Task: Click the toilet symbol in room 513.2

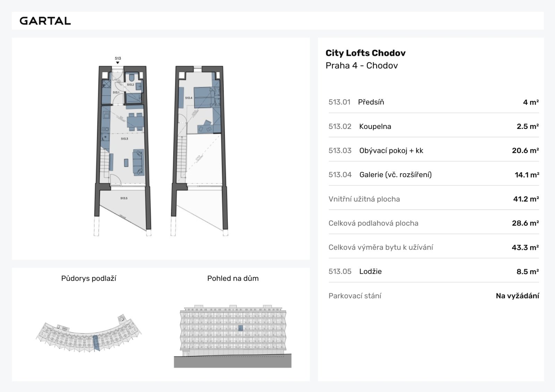Action: pyautogui.click(x=132, y=77)
